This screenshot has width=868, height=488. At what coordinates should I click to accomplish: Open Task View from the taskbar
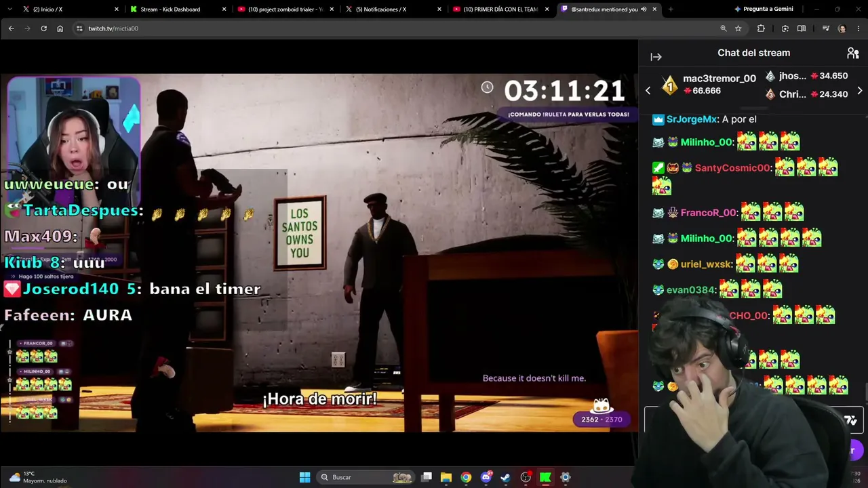tap(427, 477)
